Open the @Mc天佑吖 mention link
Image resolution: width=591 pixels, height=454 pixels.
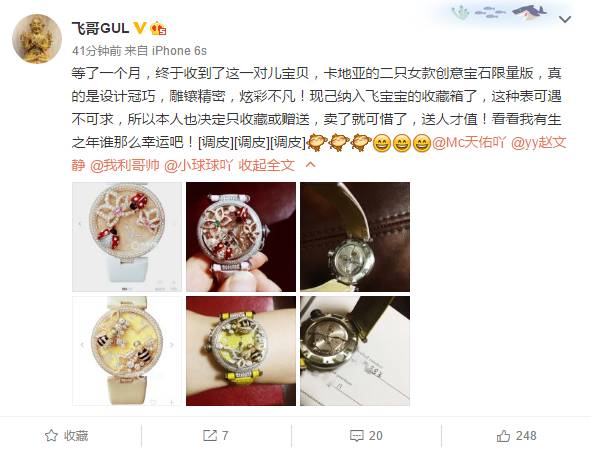469,142
